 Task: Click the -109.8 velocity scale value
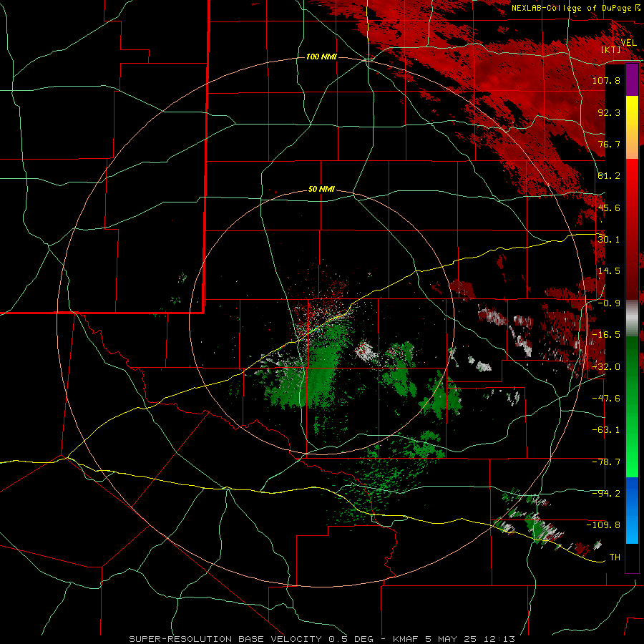click(603, 525)
